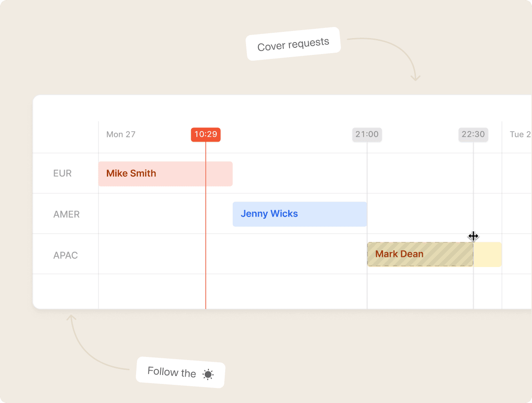
Task: Click the 21:00 time marker
Action: coord(367,135)
